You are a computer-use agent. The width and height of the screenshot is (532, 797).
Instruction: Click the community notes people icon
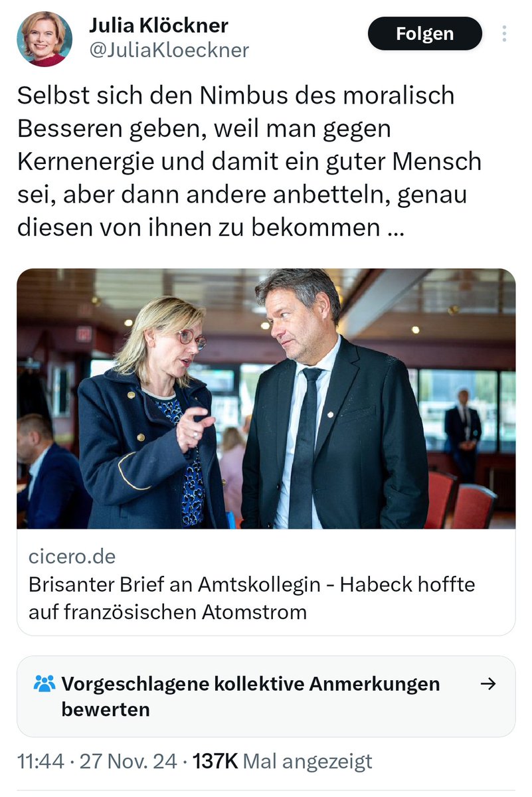click(44, 683)
